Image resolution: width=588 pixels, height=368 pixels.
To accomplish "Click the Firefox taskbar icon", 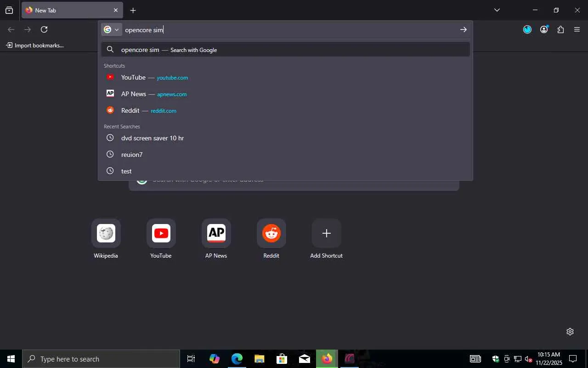I will tap(327, 359).
